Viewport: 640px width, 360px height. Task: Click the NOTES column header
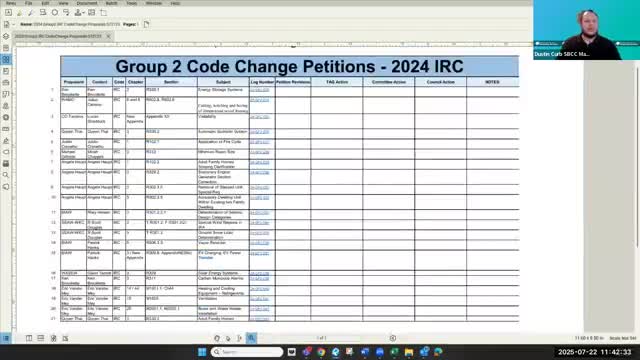492,82
